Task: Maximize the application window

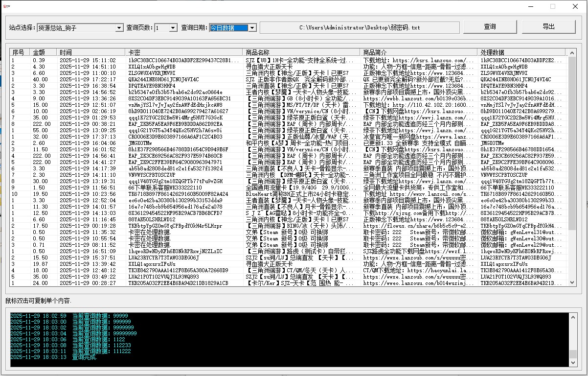Action: click(553, 6)
